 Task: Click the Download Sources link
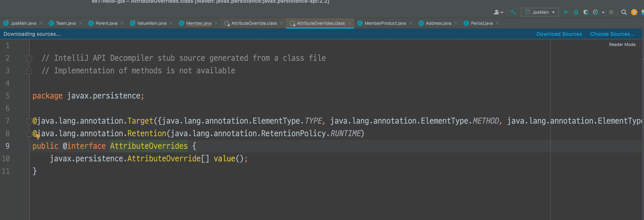coord(559,34)
